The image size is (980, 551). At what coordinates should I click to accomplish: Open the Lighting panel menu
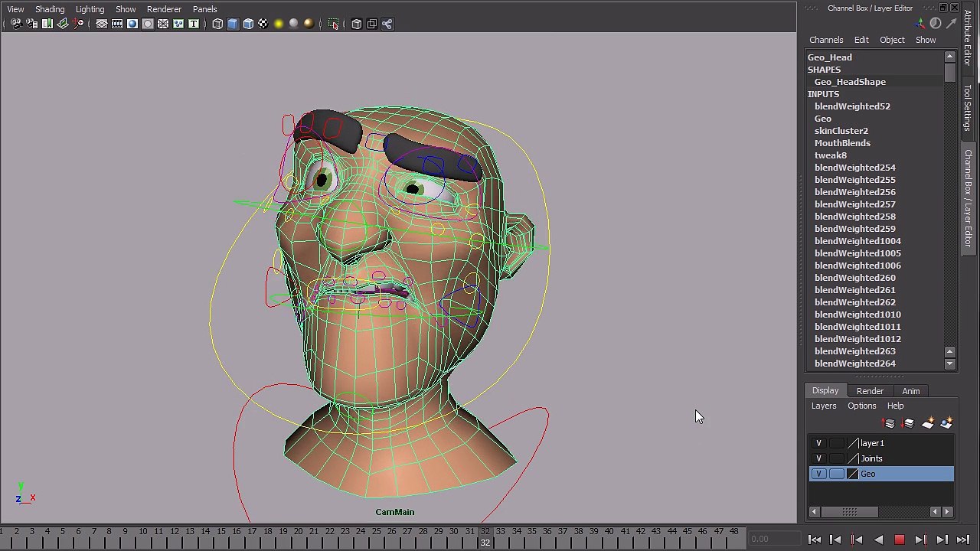pos(90,9)
